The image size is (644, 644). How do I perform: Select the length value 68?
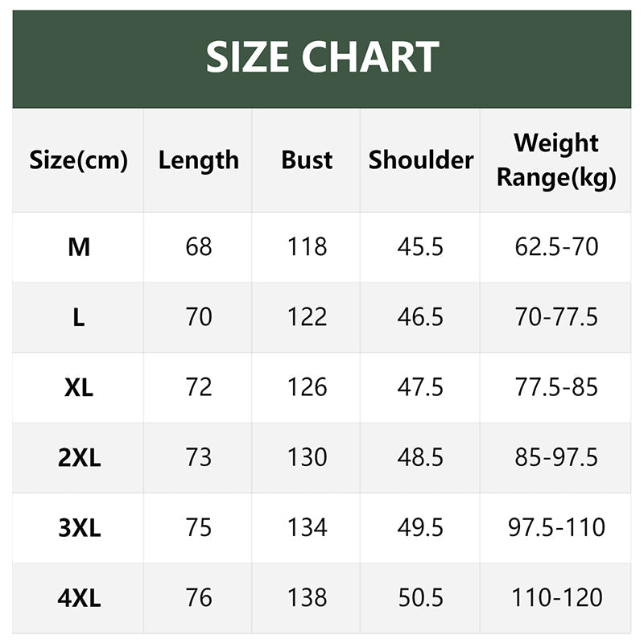[x=198, y=246]
